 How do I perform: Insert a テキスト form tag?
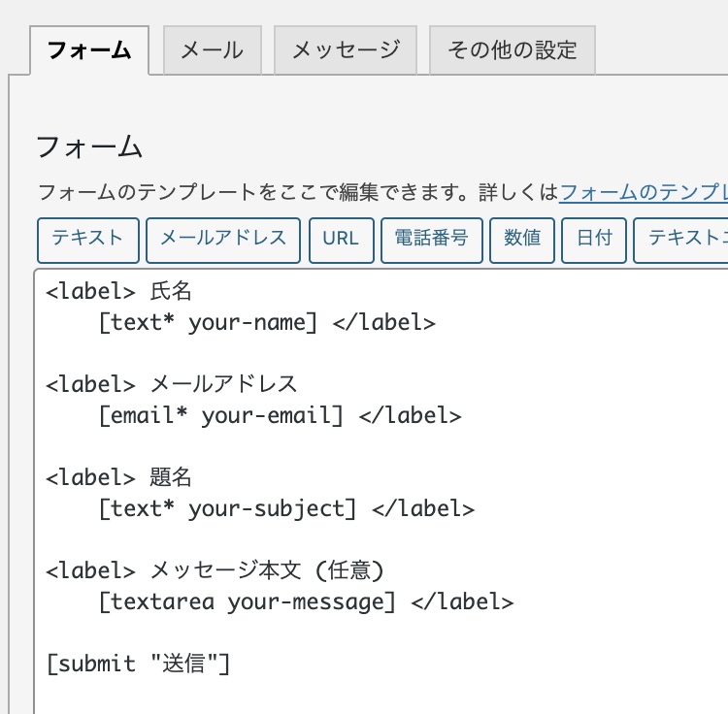point(87,240)
